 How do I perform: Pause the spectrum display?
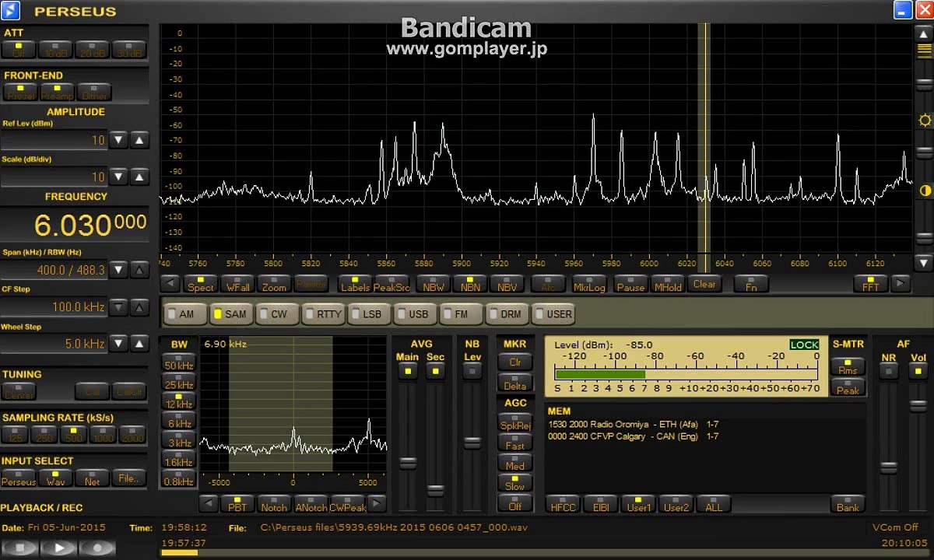tap(630, 284)
